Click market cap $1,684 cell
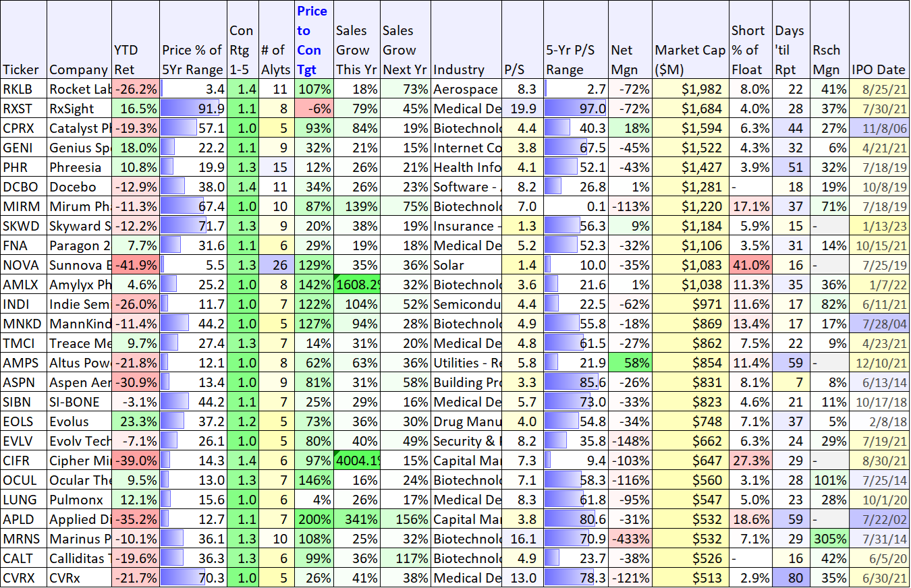Image resolution: width=911 pixels, height=588 pixels. coord(690,109)
